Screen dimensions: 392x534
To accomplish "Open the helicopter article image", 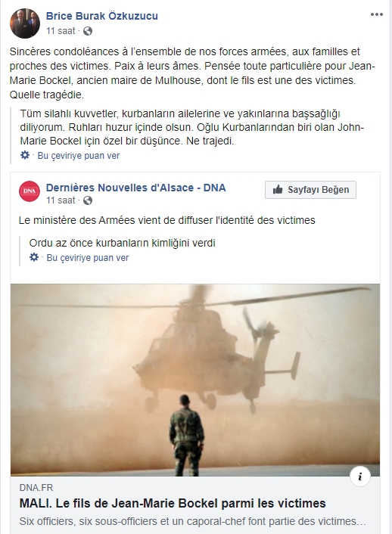I will point(195,380).
